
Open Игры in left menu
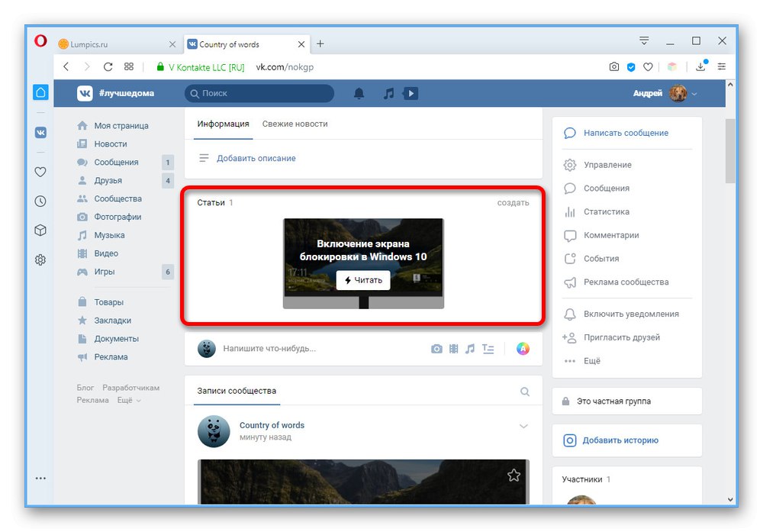(104, 272)
